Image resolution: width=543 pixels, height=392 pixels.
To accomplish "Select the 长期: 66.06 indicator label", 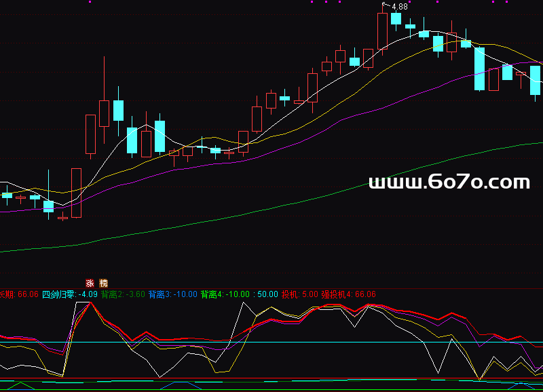I will (x=19, y=294).
